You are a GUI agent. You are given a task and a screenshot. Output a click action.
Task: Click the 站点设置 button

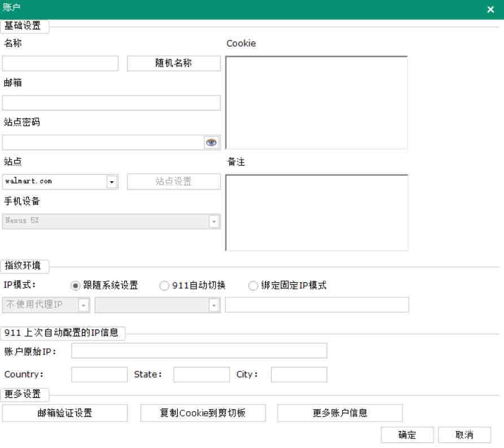174,182
